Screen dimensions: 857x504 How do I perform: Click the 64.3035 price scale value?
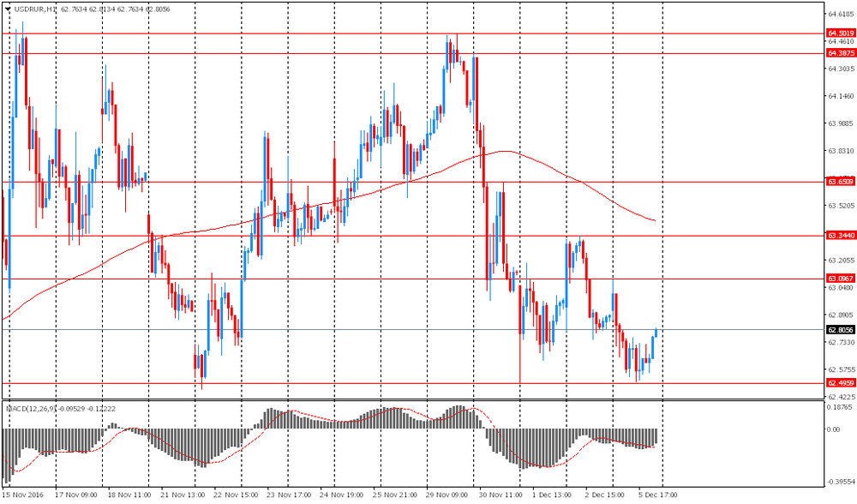click(842, 69)
